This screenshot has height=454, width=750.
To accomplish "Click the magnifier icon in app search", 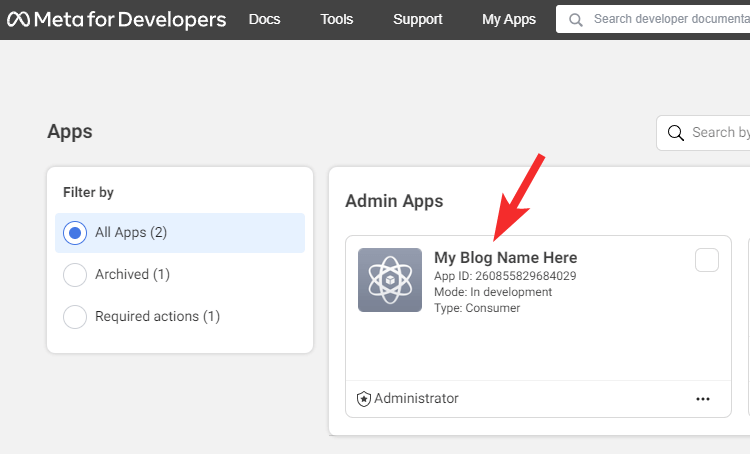I will click(x=676, y=133).
